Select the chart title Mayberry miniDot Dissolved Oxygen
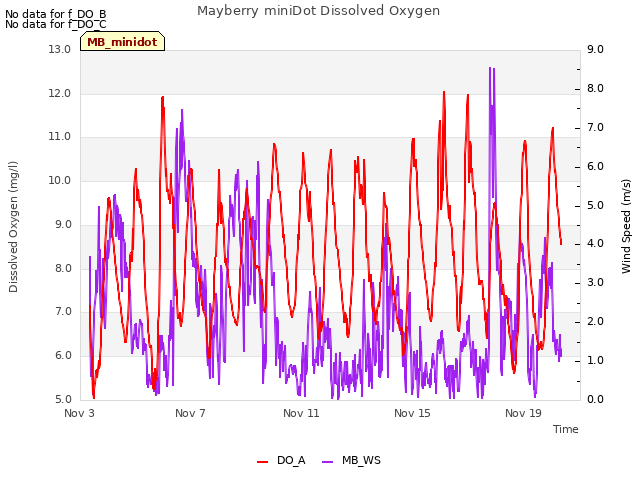Screen dimensions: 640x480 pyautogui.click(x=318, y=11)
